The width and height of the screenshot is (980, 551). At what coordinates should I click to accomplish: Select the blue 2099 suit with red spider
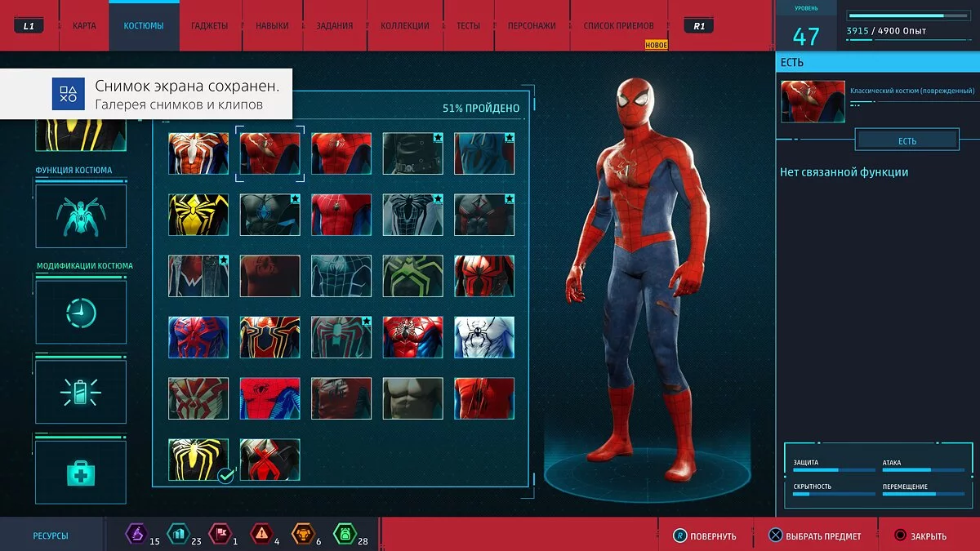click(198, 337)
